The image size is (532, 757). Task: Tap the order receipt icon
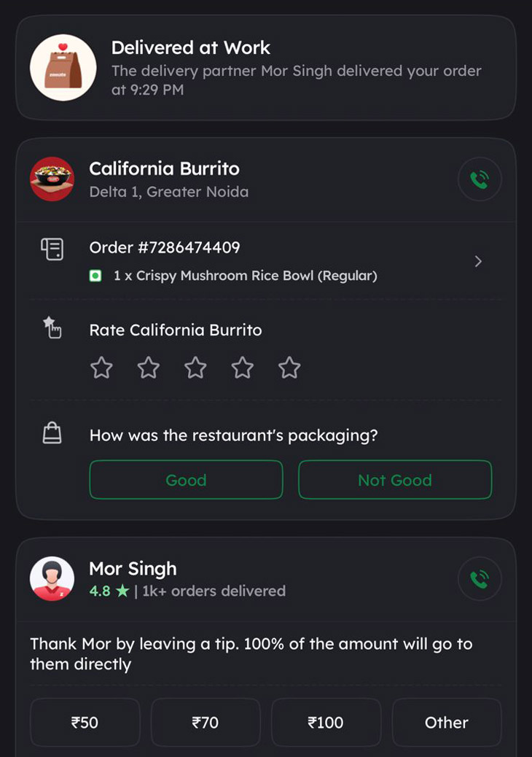pyautogui.click(x=52, y=249)
